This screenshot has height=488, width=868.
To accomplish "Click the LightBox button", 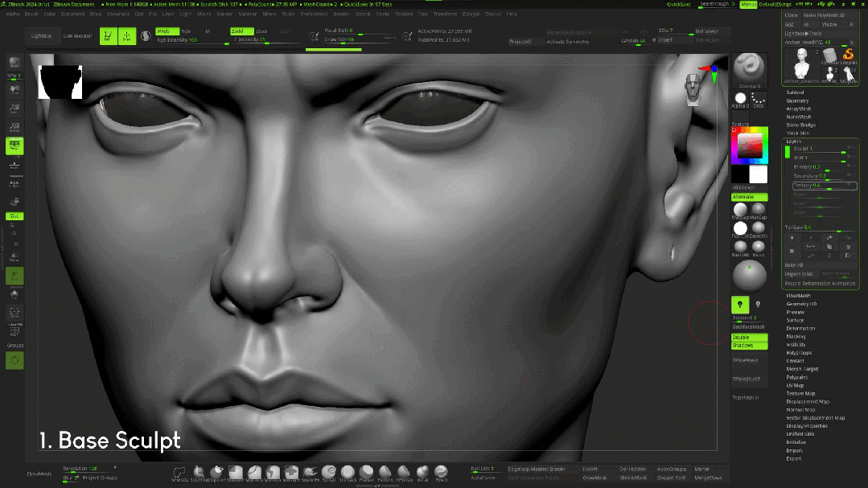I will tap(41, 36).
